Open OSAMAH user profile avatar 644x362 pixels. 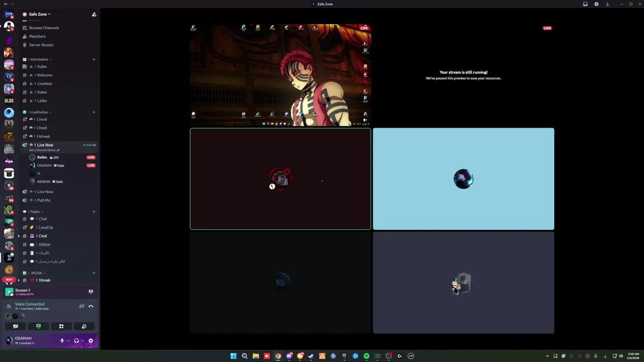pos(9,341)
